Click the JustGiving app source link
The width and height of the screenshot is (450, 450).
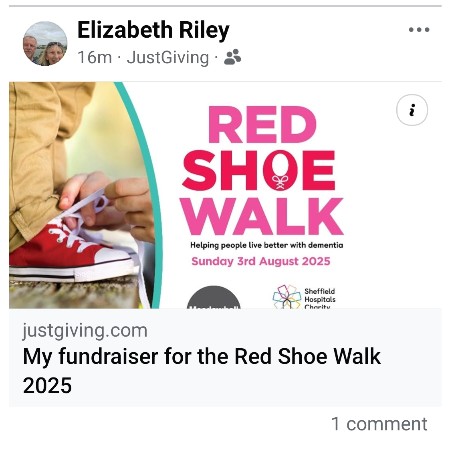point(168,57)
